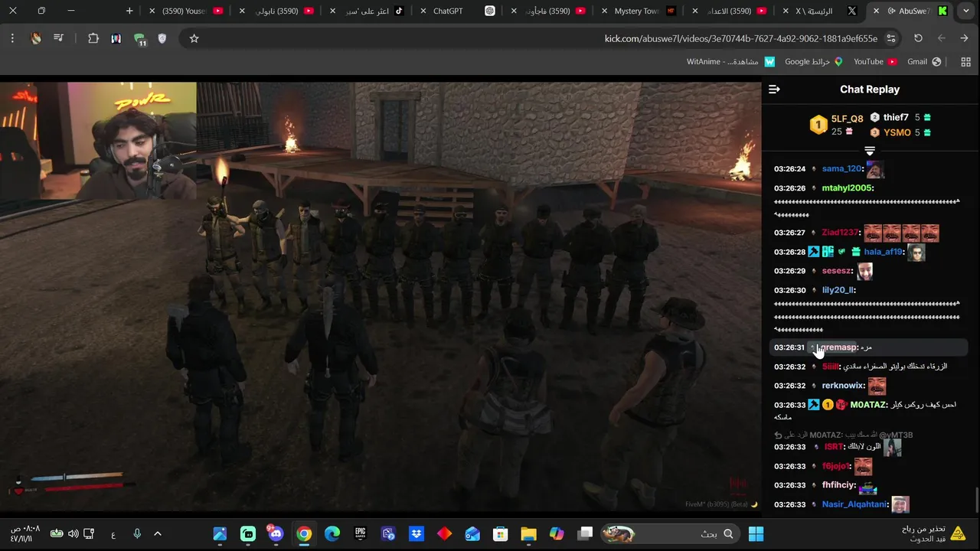Open fhfihciy username in chat

pos(838,485)
